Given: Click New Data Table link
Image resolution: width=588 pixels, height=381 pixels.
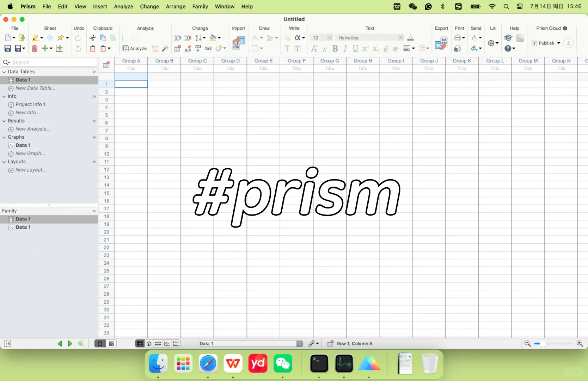Looking at the screenshot, I should [x=35, y=88].
